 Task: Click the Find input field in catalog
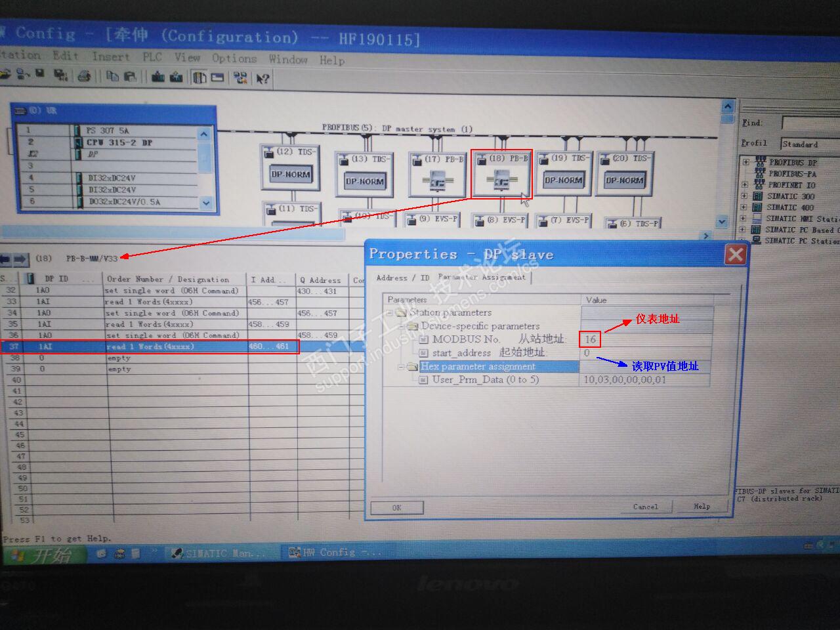(811, 123)
